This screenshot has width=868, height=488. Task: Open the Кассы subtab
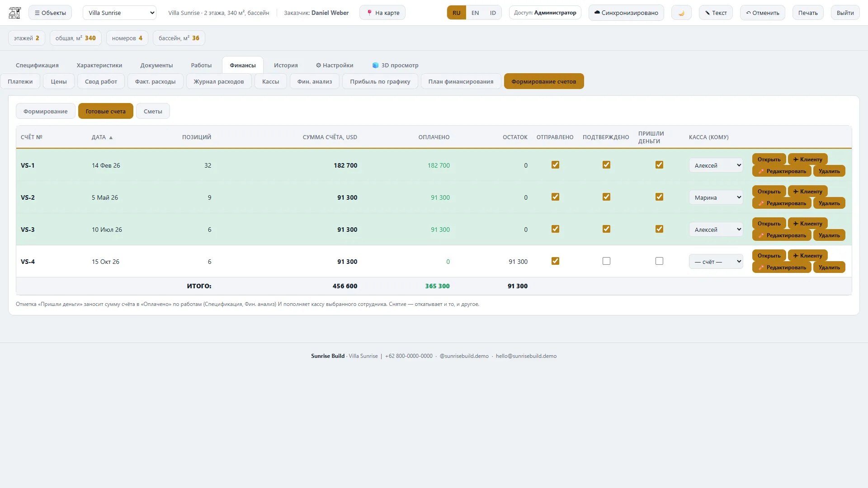270,81
